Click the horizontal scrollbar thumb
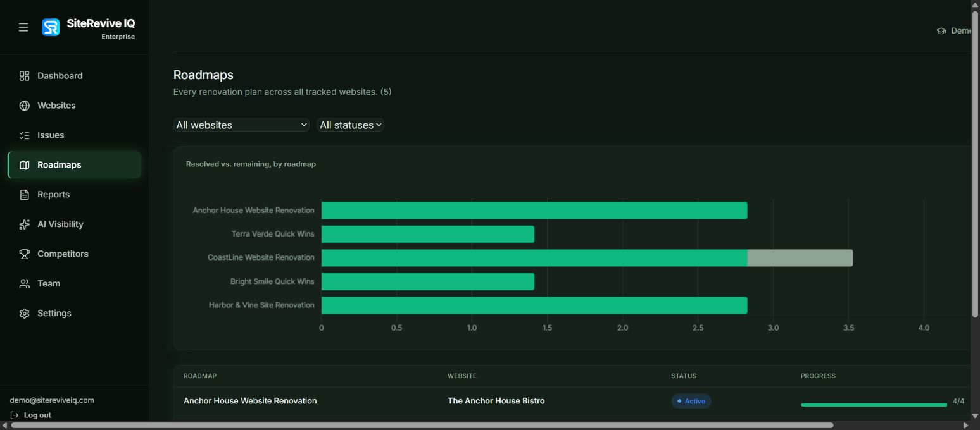980x430 pixels. (422, 425)
